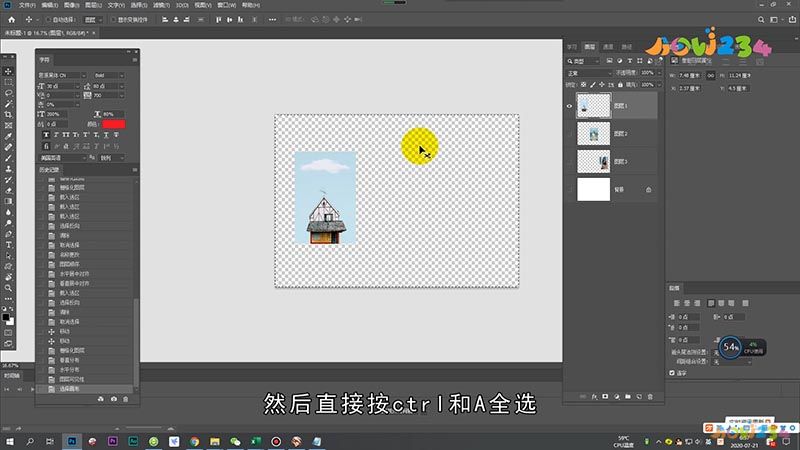The image size is (800, 450).
Task: Select the Hand tool
Action: [x=8, y=277]
